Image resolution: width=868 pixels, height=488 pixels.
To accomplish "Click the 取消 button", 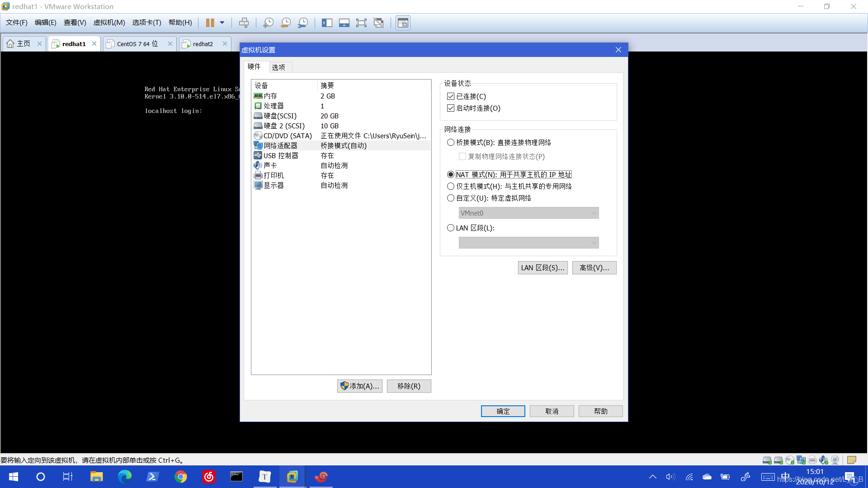I will point(552,411).
